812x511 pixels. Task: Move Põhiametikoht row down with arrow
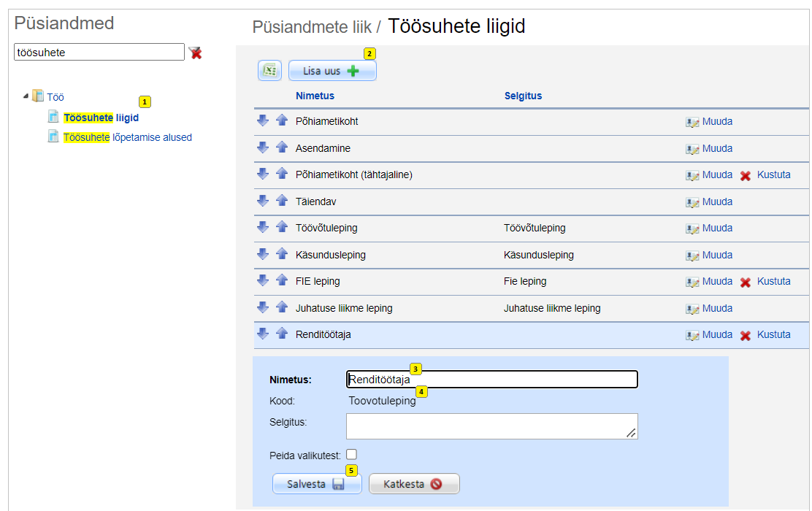[x=263, y=121]
